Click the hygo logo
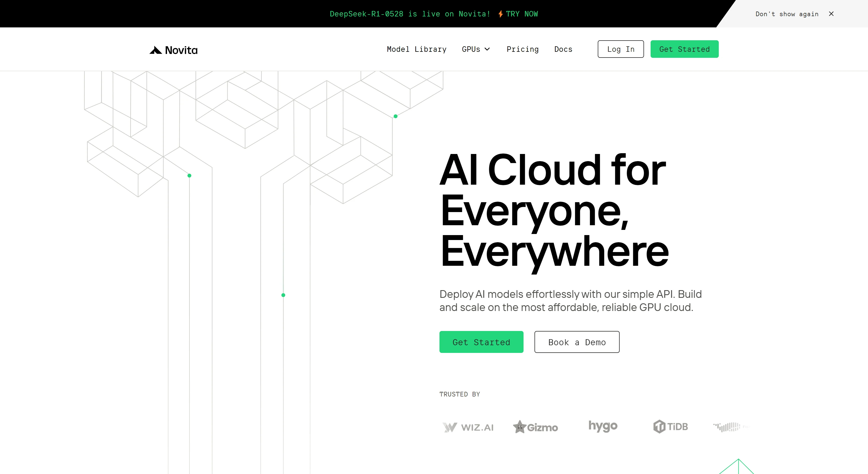 coord(603,426)
